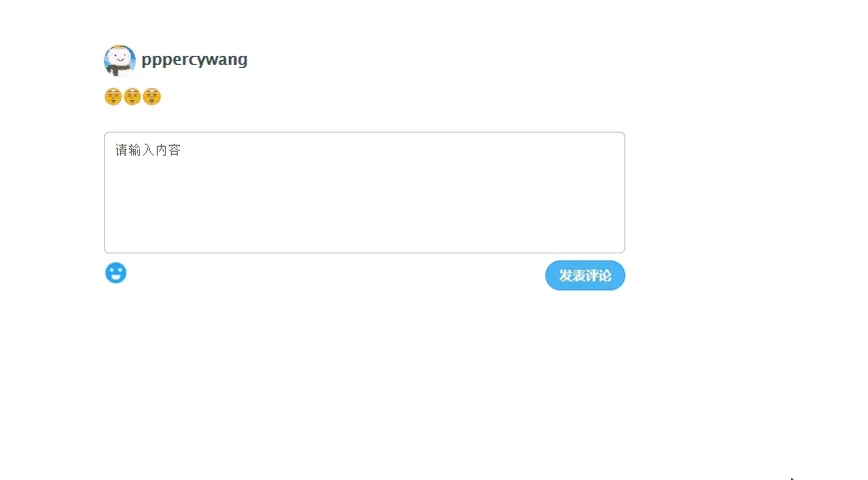The width and height of the screenshot is (868, 480).
Task: Select the leftmost yellow face emoji
Action: 113,97
